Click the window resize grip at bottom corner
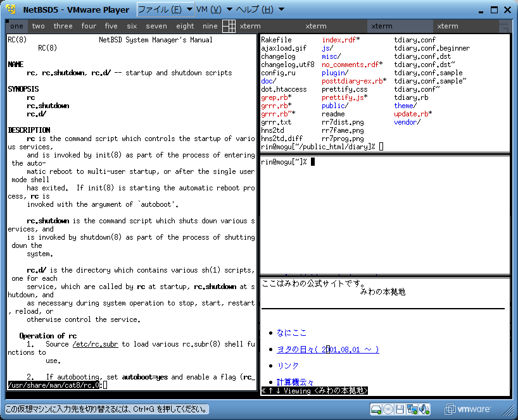Viewport: 518px width, 420px height. pyautogui.click(x=508, y=411)
